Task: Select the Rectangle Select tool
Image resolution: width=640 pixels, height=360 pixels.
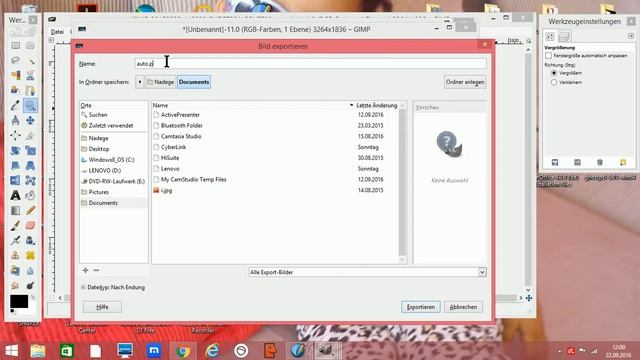Action: (15, 45)
